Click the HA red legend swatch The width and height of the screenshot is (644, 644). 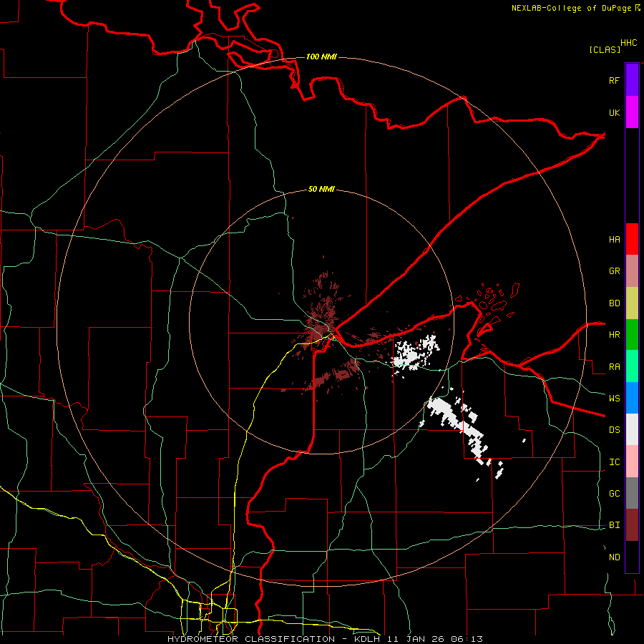pos(632,239)
